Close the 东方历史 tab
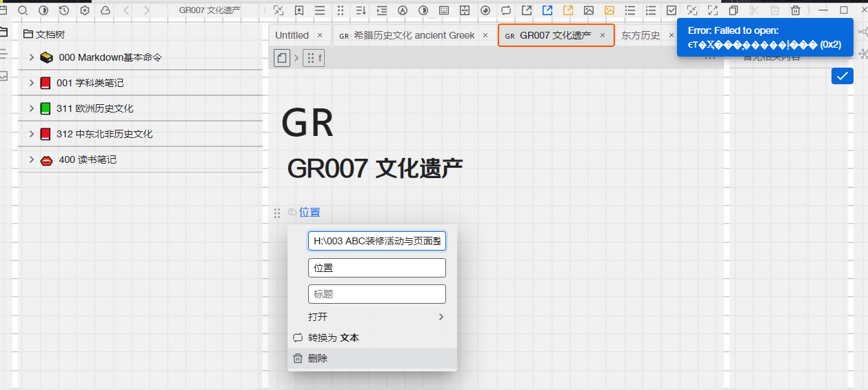868x390 pixels. [672, 35]
